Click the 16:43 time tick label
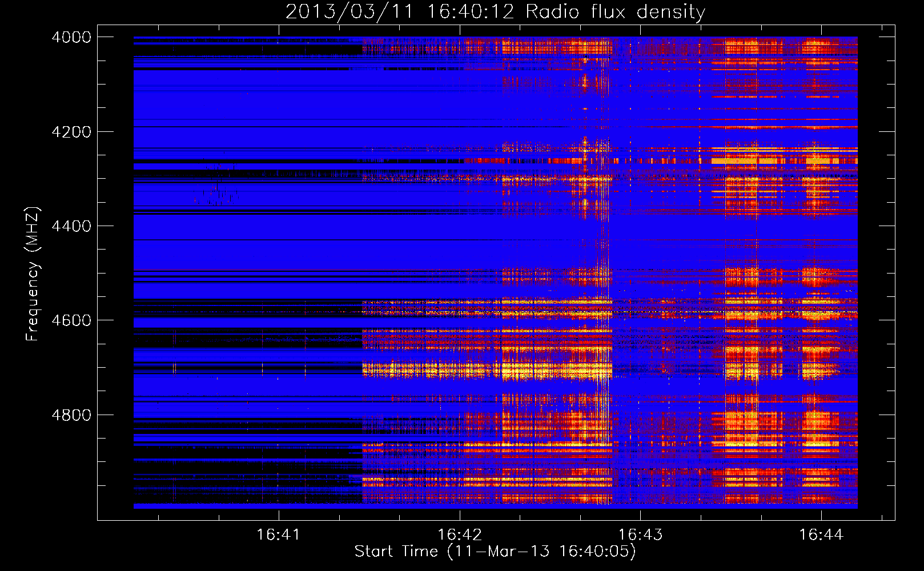 coord(640,534)
